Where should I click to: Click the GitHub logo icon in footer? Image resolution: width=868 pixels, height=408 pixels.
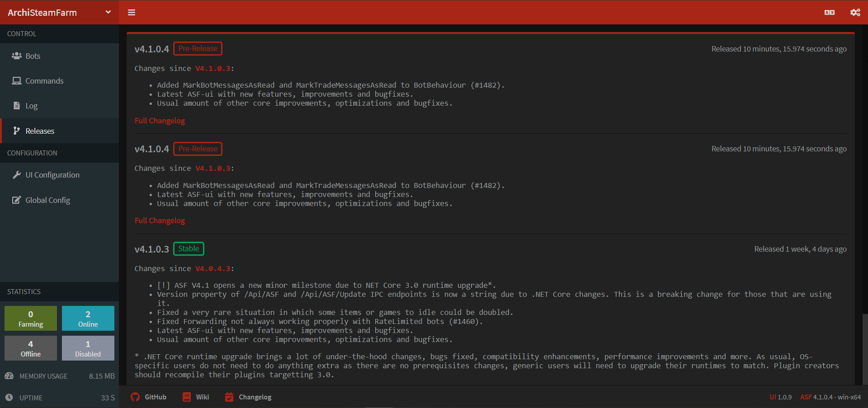coord(135,397)
